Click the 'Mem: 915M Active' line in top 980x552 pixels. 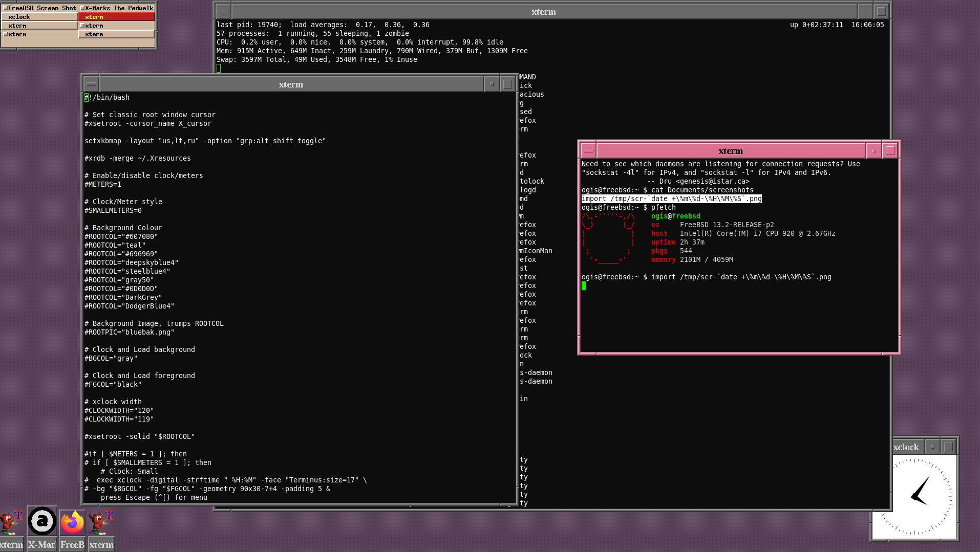point(372,51)
